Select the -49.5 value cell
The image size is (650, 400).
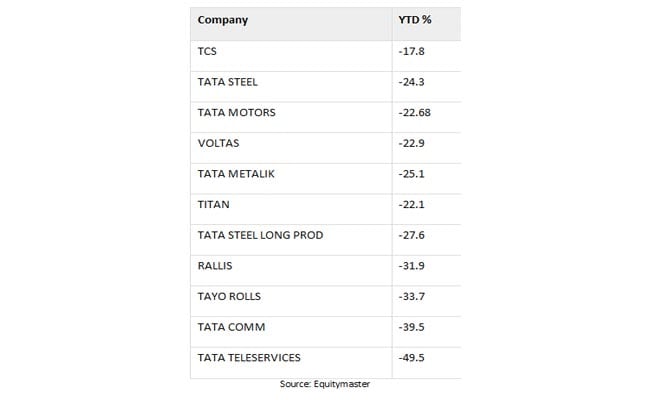(413, 357)
